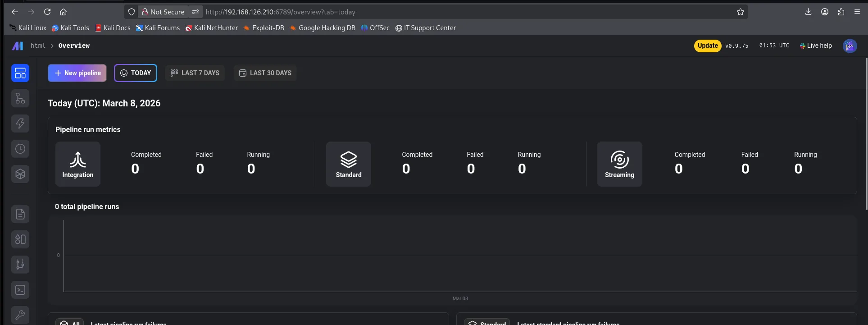Switch to LAST 7 DAYS tab

195,73
